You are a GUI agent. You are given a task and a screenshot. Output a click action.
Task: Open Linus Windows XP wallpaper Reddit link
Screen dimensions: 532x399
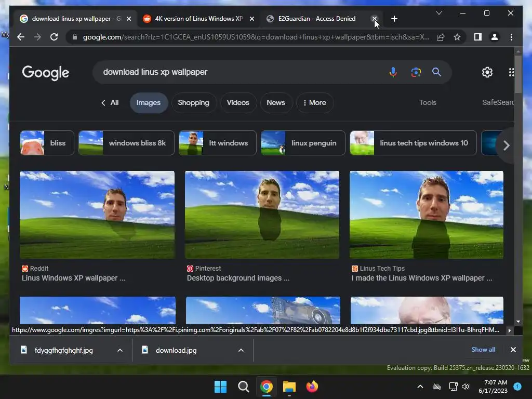pos(74,278)
